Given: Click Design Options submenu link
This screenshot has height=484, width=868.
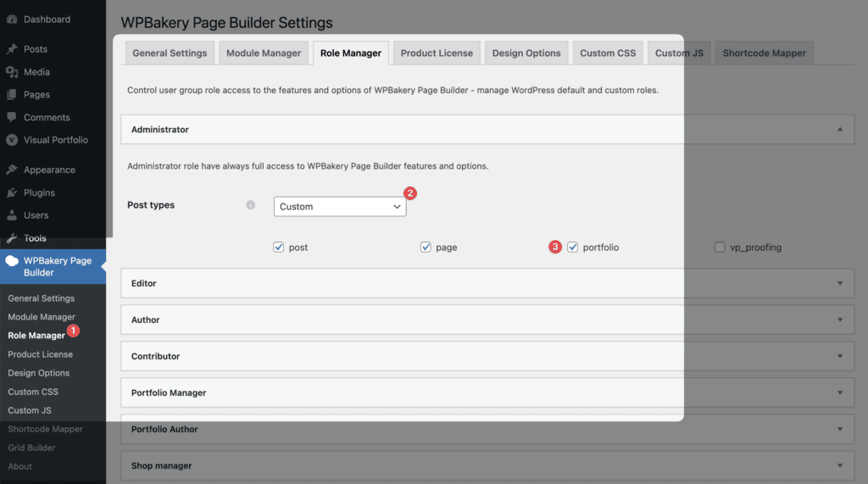Looking at the screenshot, I should point(39,373).
